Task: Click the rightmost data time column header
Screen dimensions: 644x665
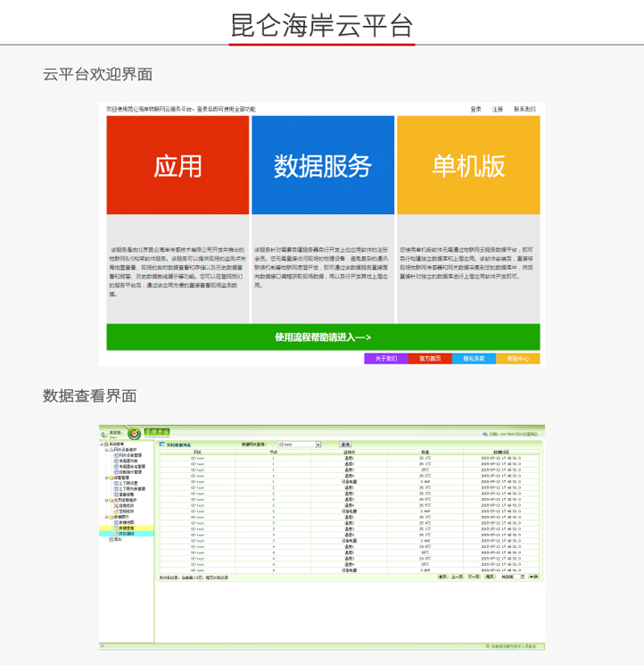Action: click(500, 452)
